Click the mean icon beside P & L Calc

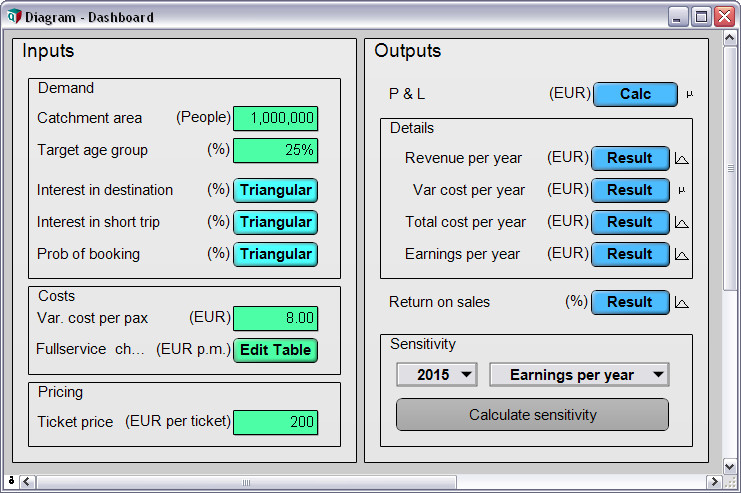click(x=689, y=94)
